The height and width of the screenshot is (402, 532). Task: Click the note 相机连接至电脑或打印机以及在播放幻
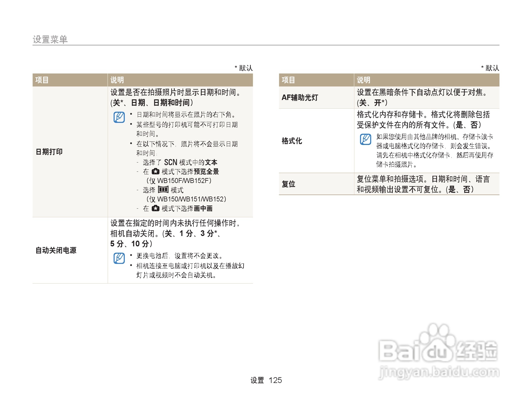click(x=190, y=266)
